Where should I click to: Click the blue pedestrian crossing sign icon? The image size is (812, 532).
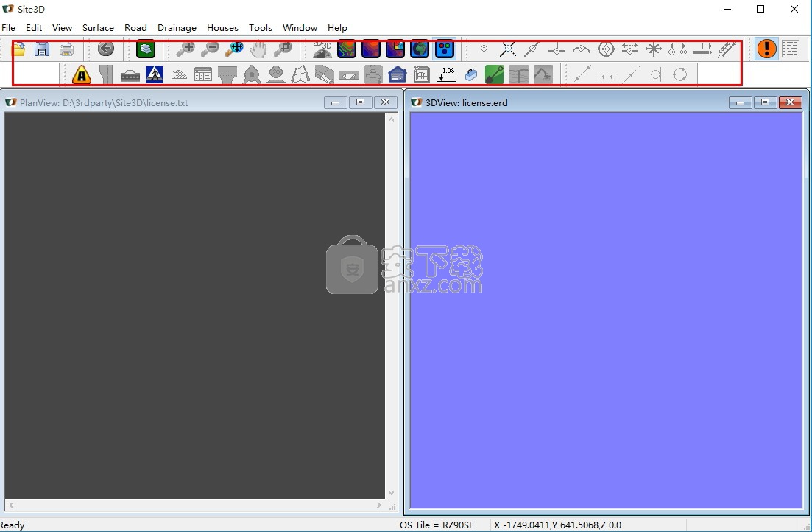pyautogui.click(x=155, y=74)
